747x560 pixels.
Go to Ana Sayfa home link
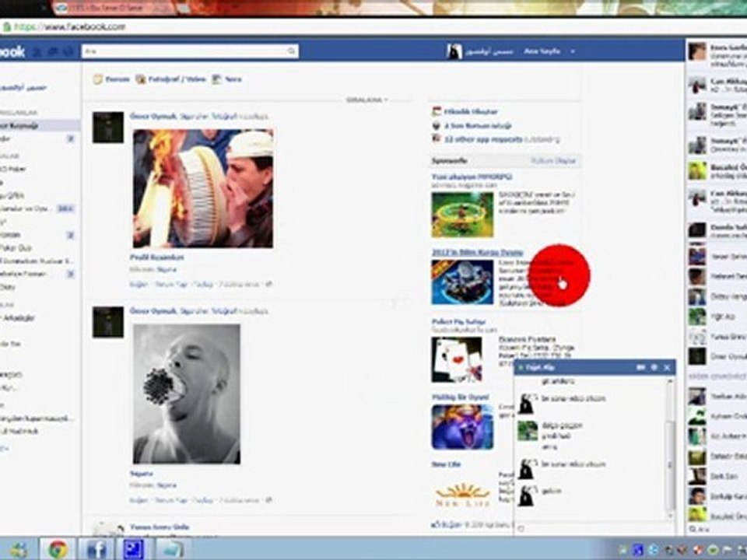542,51
